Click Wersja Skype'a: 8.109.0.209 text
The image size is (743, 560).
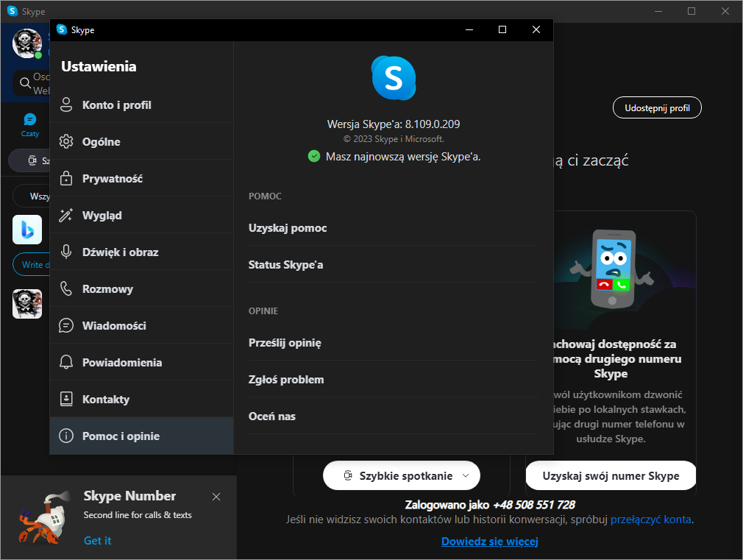pos(394,124)
